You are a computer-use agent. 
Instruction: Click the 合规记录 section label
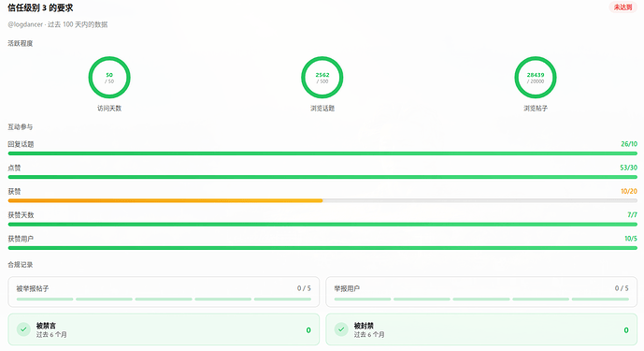[x=21, y=265]
